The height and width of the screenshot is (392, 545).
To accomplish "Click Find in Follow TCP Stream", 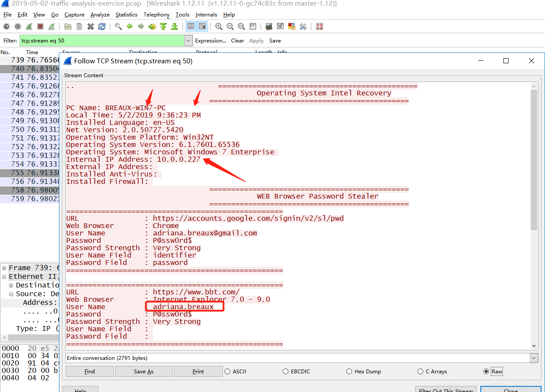I will click(x=90, y=372).
